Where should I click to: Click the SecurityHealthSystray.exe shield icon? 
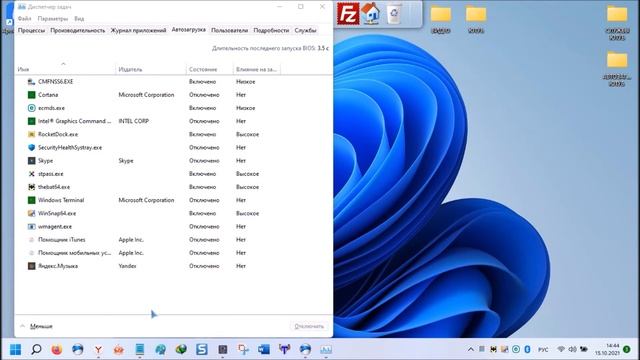click(31, 147)
